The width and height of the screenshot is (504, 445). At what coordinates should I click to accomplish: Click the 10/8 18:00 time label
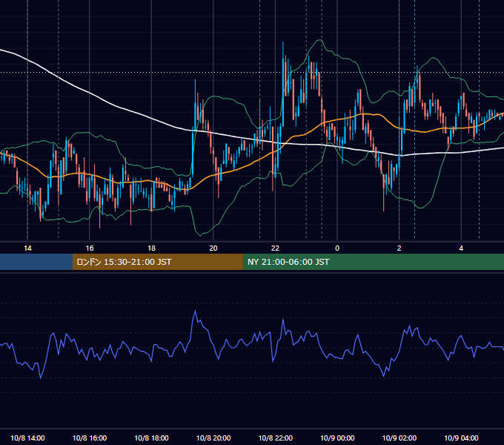click(x=151, y=438)
